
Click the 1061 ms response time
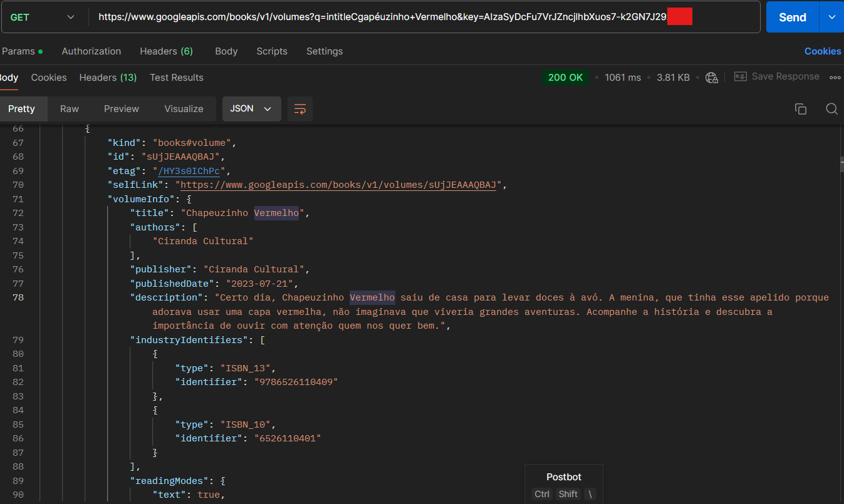click(x=623, y=78)
